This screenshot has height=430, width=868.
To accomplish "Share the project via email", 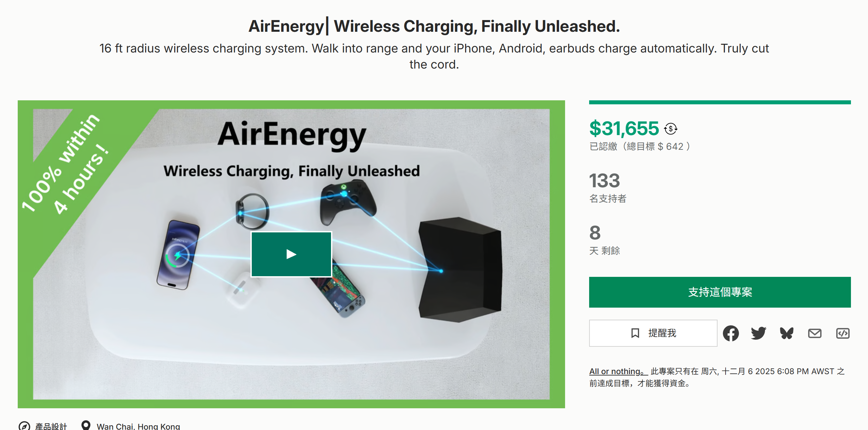I will click(815, 333).
